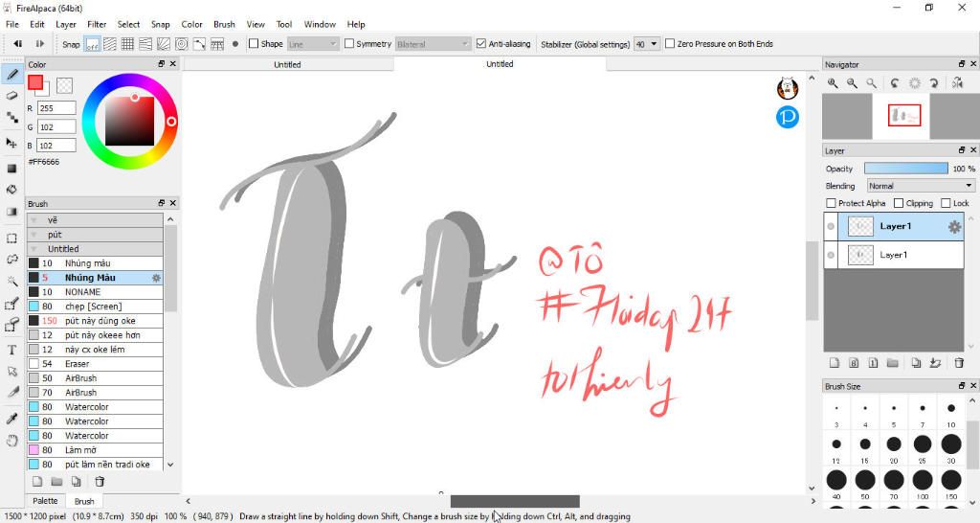This screenshot has width=980, height=523.
Task: Turn on the grid snap icon
Action: (x=127, y=44)
